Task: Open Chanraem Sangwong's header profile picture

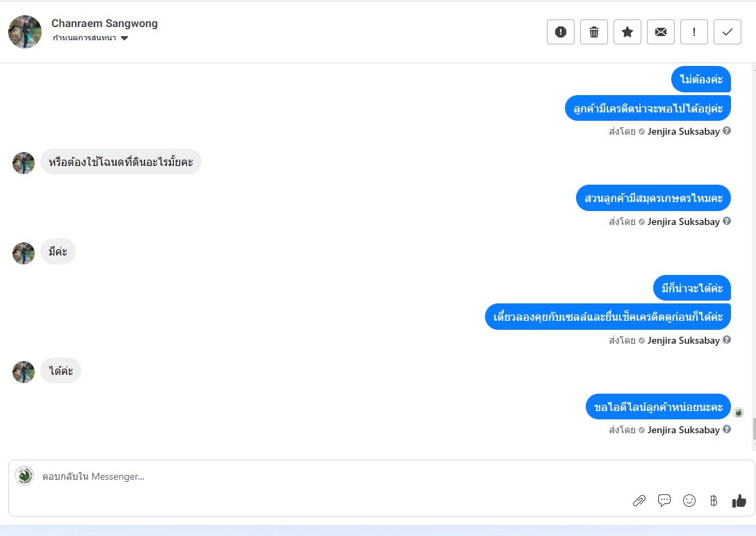Action: pos(25,32)
